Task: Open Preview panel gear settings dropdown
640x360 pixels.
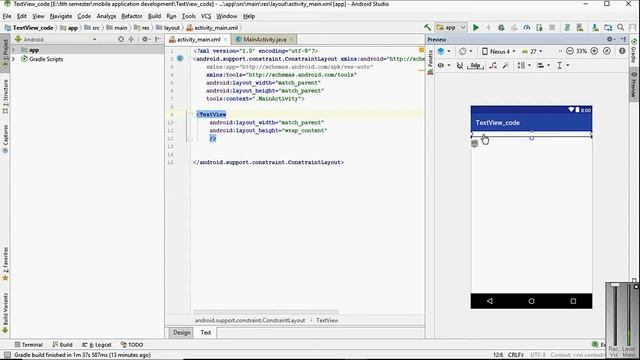Action: click(x=611, y=40)
